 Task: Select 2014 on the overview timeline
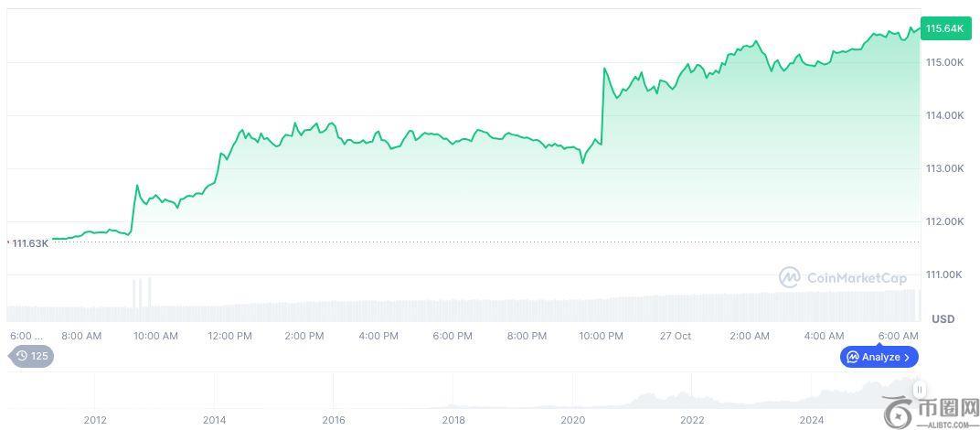[x=215, y=420]
